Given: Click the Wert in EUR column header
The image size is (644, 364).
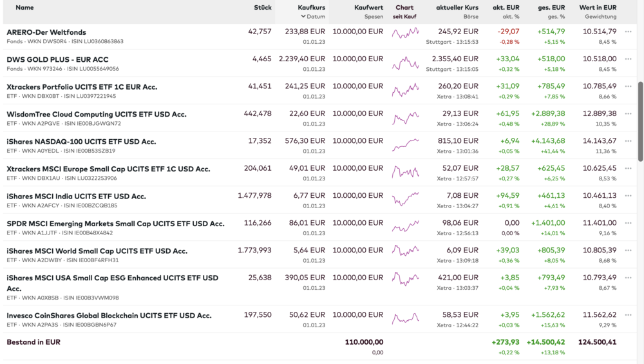Looking at the screenshot, I should (x=598, y=7).
